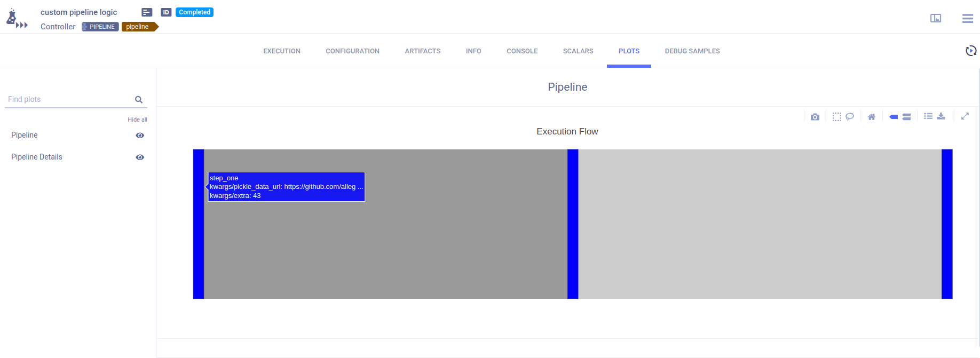Click the brown pipeline tag
Screen dimensions: 980x358
[140, 27]
